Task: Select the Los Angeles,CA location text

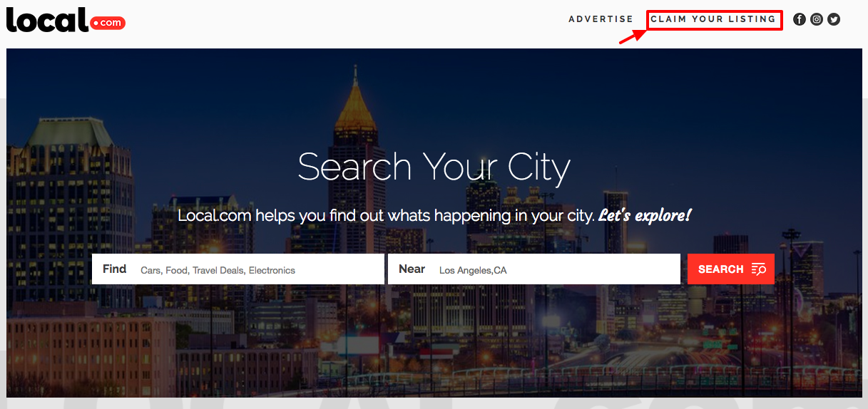Action: (473, 270)
